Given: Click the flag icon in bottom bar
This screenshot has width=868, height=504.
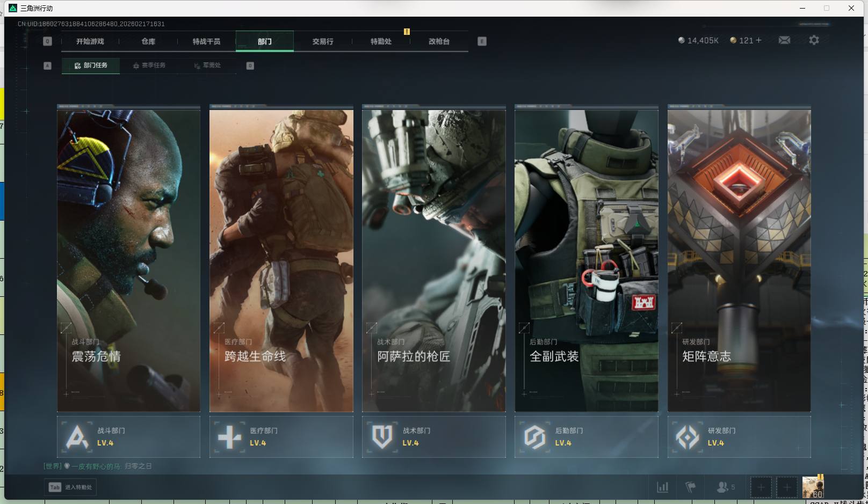Looking at the screenshot, I should coord(691,487).
